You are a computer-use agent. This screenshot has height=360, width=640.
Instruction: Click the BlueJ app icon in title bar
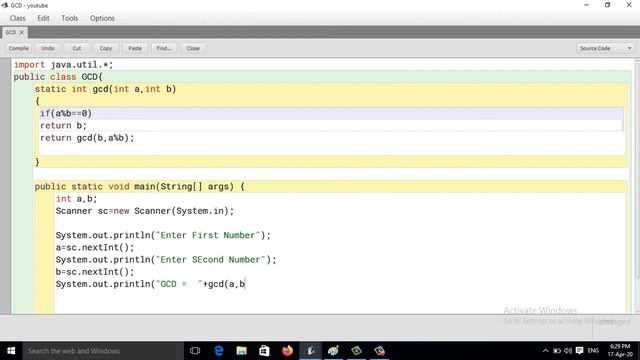[5, 5]
